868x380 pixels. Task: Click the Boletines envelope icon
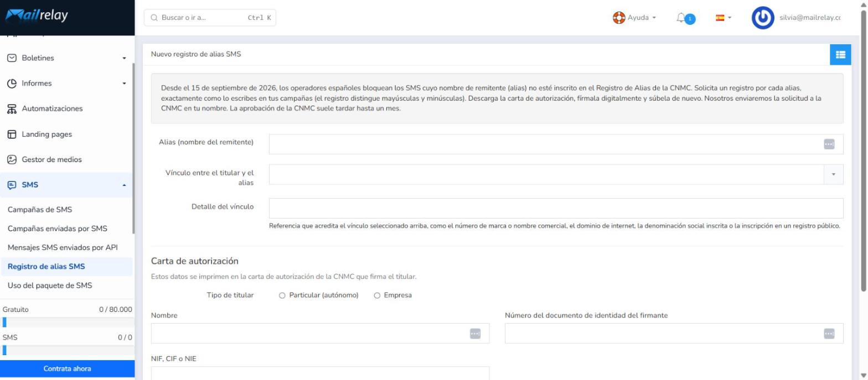[12, 58]
